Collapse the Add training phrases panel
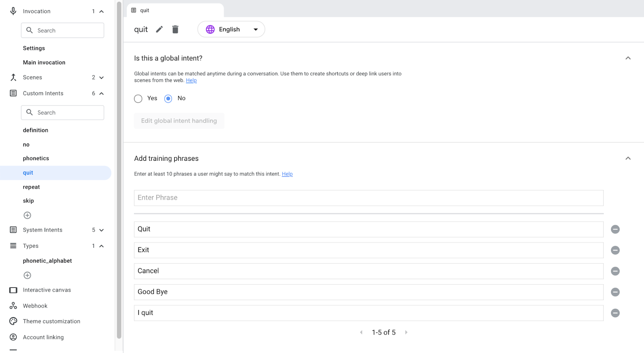This screenshot has height=353, width=644. click(628, 158)
